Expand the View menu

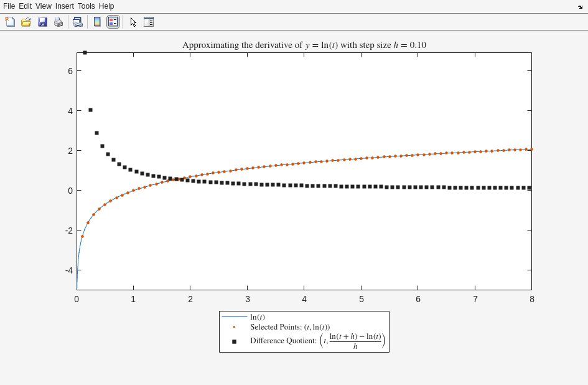coord(44,6)
